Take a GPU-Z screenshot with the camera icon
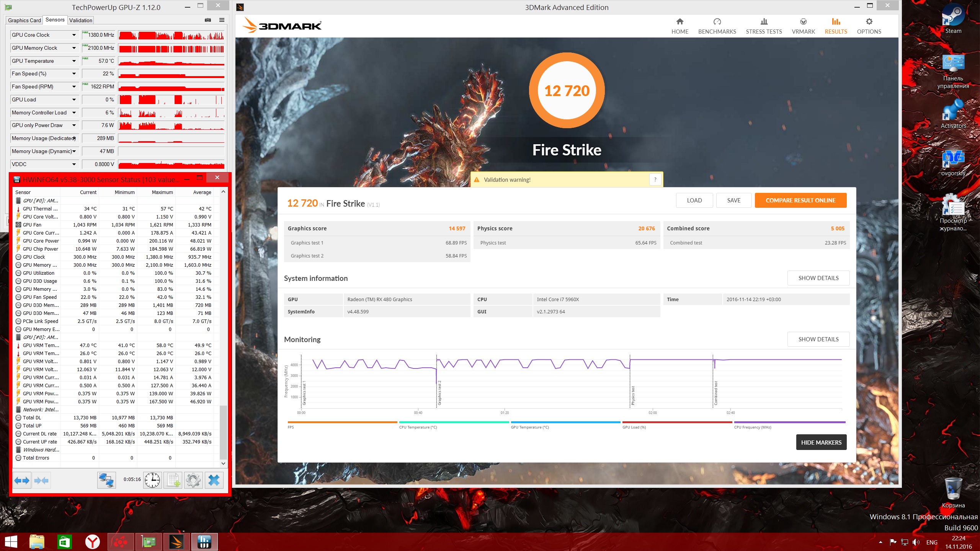 208,20
